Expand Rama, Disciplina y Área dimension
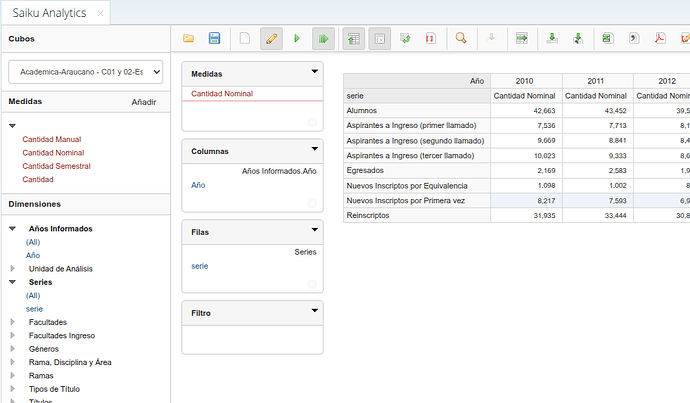Image resolution: width=690 pixels, height=403 pixels. pyautogui.click(x=12, y=363)
